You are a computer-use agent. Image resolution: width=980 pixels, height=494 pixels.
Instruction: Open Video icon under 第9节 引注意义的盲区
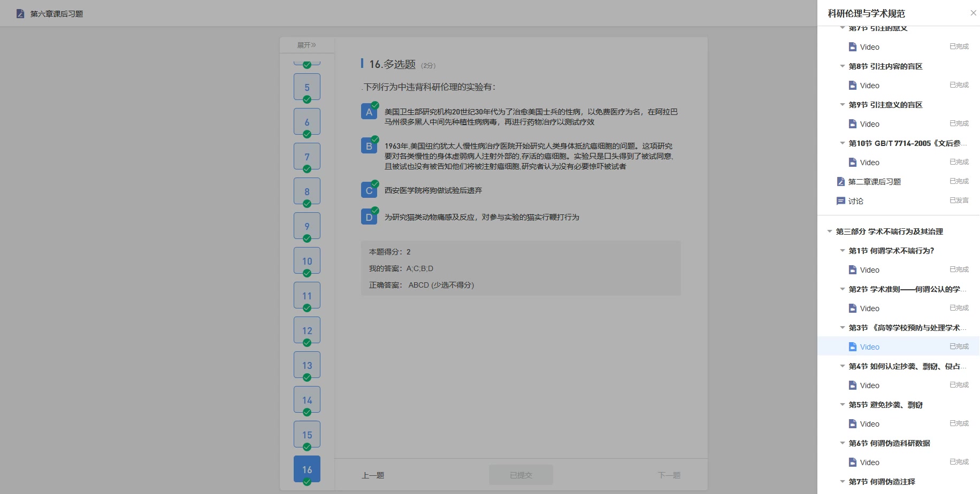tap(853, 124)
